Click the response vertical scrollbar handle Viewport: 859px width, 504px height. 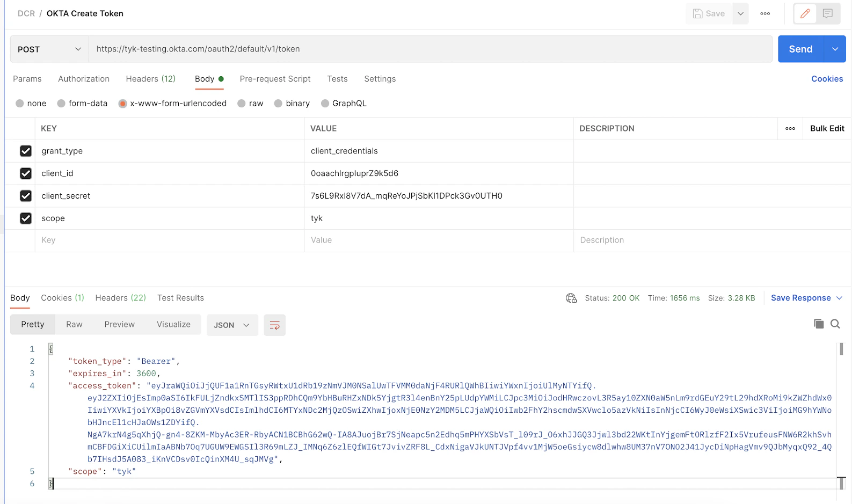pyautogui.click(x=841, y=349)
